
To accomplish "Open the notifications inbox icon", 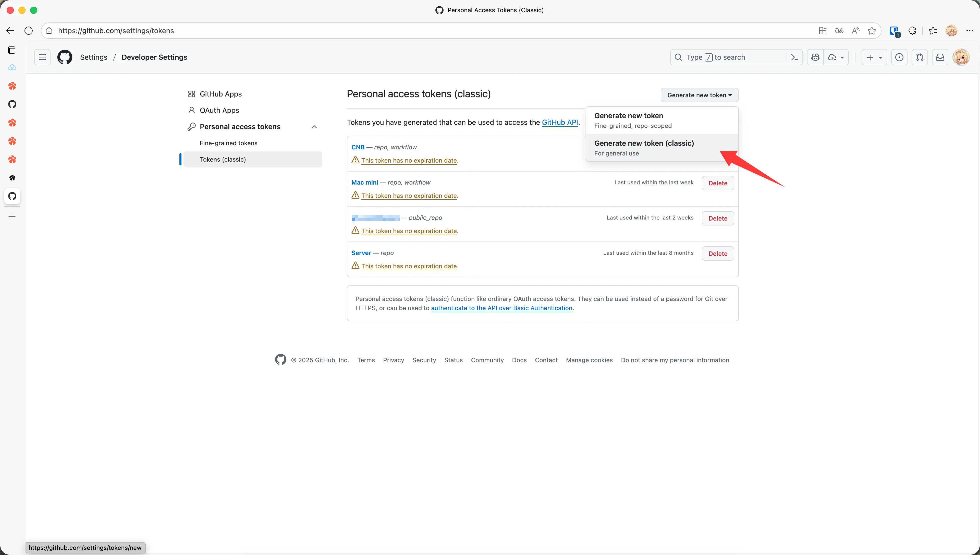I will pyautogui.click(x=940, y=57).
